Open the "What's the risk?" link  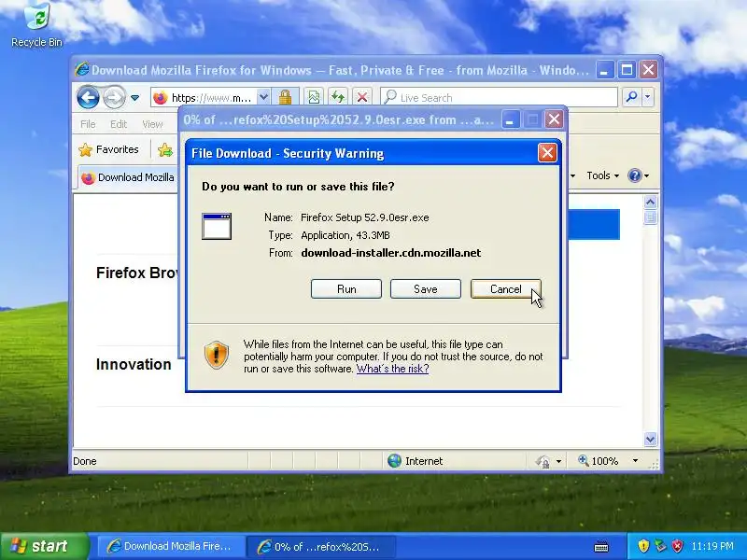click(x=392, y=369)
